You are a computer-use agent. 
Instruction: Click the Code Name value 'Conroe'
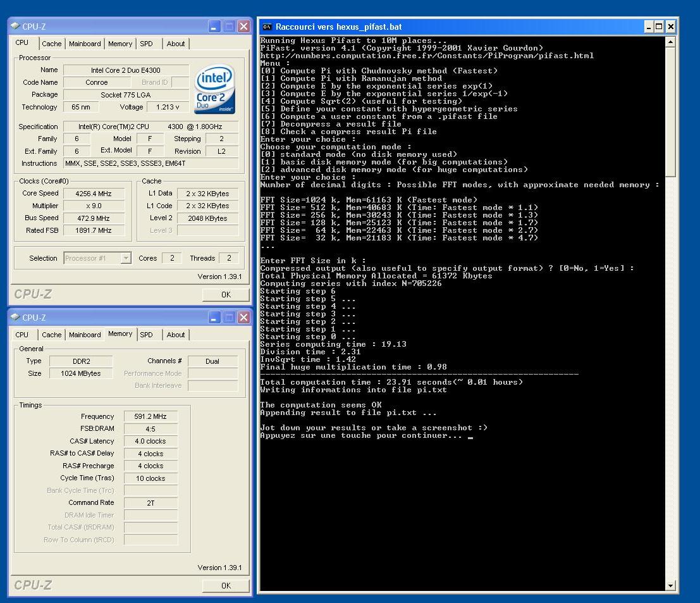point(97,83)
